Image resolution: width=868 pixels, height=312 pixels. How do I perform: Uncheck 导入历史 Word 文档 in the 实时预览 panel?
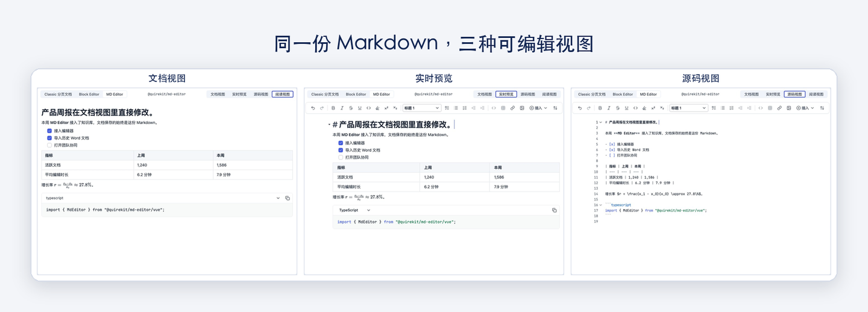[341, 150]
